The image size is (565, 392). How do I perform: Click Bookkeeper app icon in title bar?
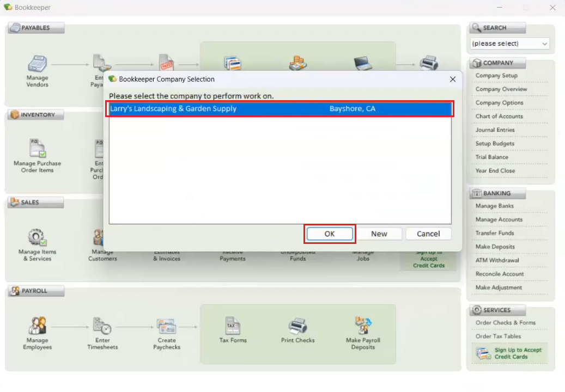(8, 7)
